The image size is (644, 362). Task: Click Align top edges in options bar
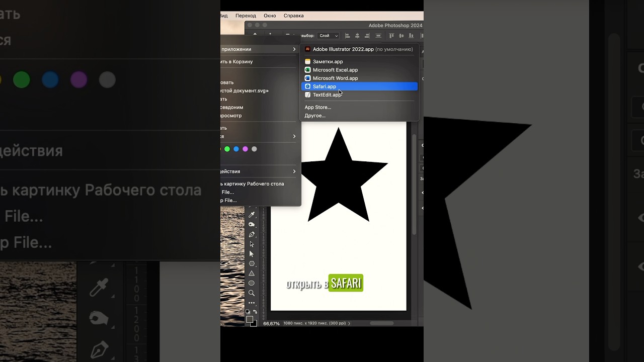click(x=392, y=36)
